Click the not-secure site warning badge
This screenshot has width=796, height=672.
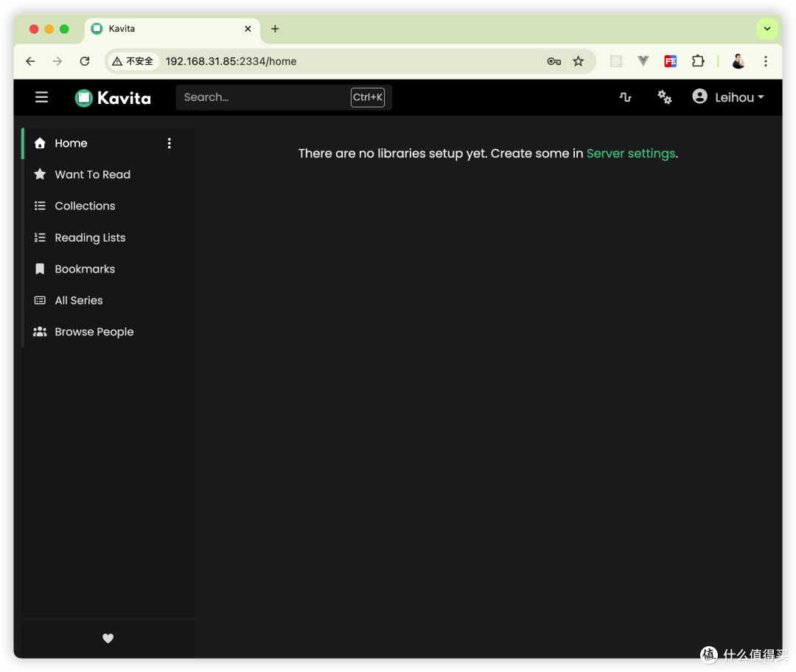[x=133, y=61]
